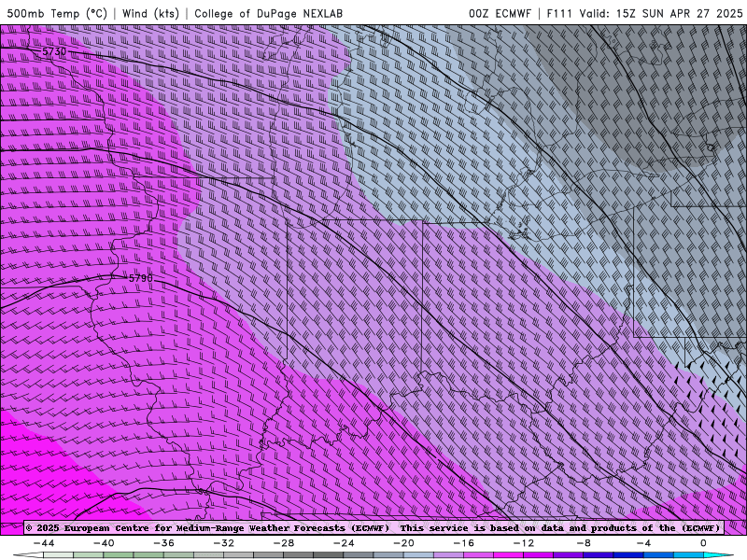Click the "Valid: 15Z SUN APR 27 2025" text

point(661,13)
